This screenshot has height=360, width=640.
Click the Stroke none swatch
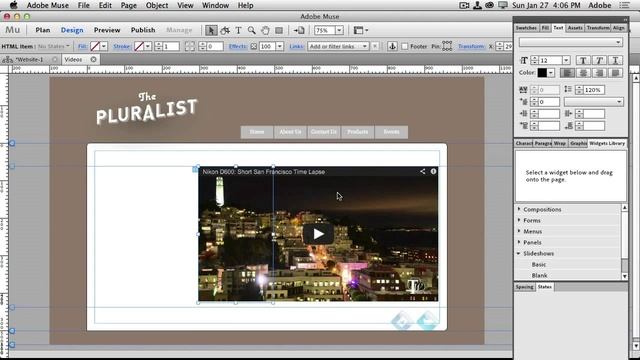(139, 46)
